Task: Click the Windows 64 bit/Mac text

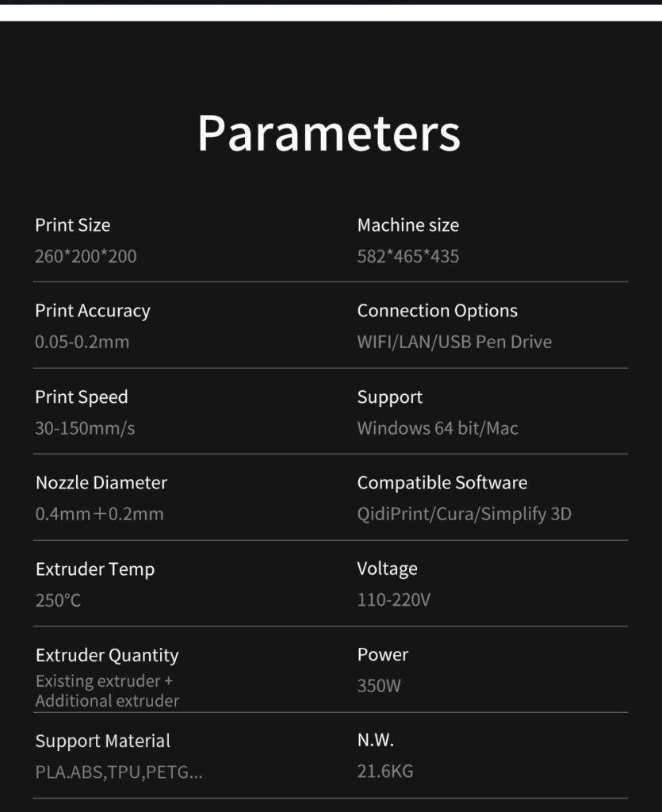Action: click(x=437, y=428)
